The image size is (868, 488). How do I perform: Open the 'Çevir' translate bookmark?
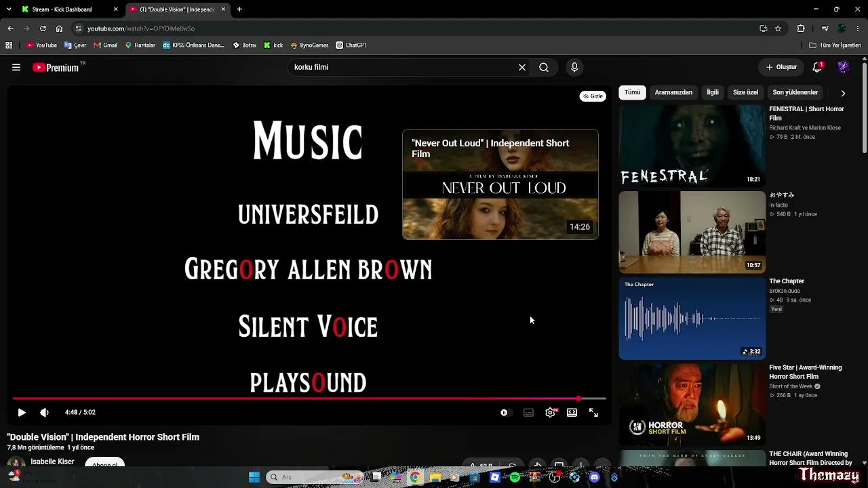tap(75, 45)
